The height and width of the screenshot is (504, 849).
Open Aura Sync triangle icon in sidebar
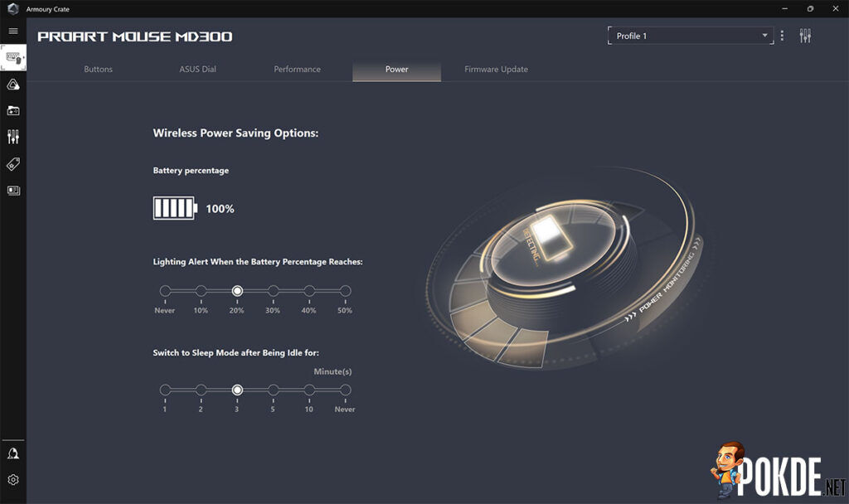13,85
